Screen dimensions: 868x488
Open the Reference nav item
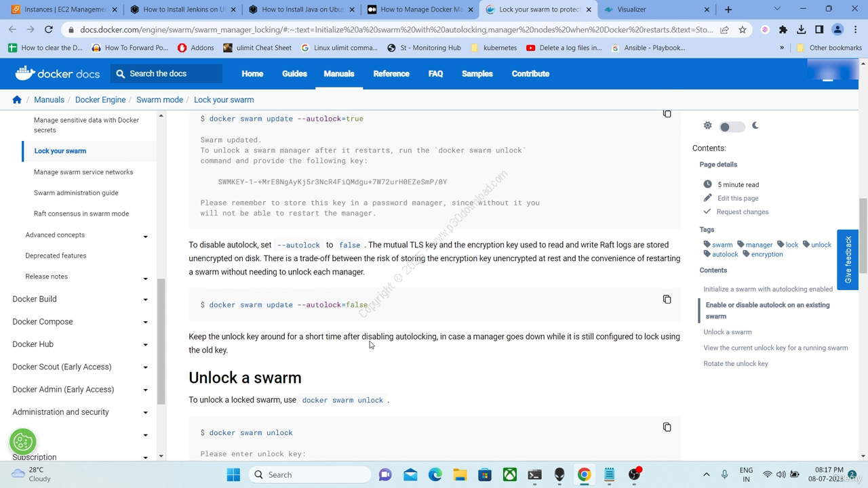[x=391, y=73]
